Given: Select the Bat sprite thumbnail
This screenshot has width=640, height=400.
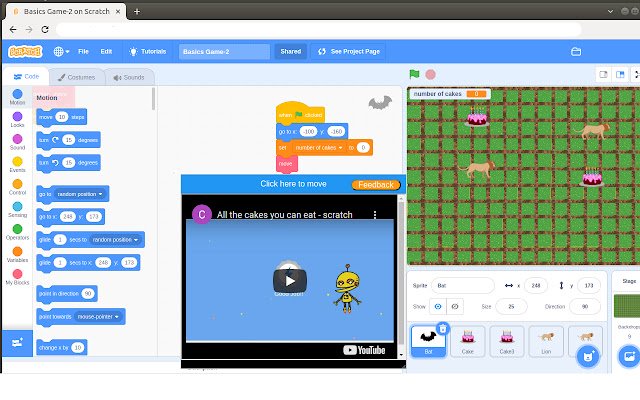Looking at the screenshot, I should pyautogui.click(x=428, y=341).
